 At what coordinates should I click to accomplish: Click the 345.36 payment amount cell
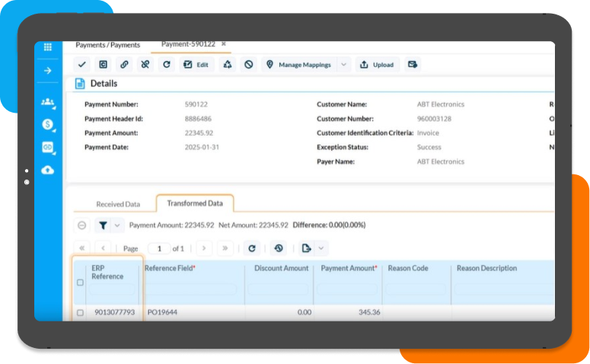click(x=369, y=312)
